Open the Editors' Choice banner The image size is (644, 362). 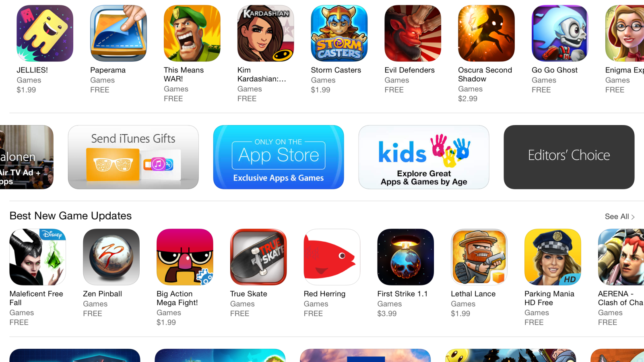coord(569,157)
